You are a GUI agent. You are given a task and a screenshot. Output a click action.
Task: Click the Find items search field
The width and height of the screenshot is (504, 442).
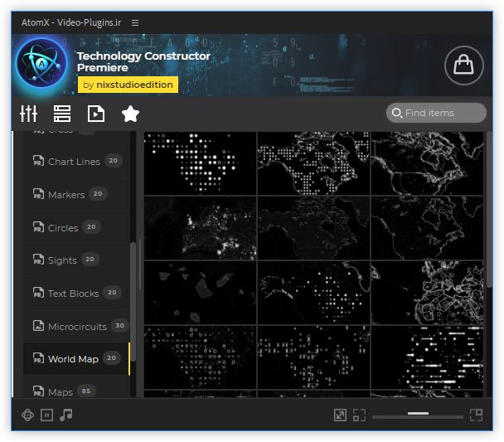436,113
